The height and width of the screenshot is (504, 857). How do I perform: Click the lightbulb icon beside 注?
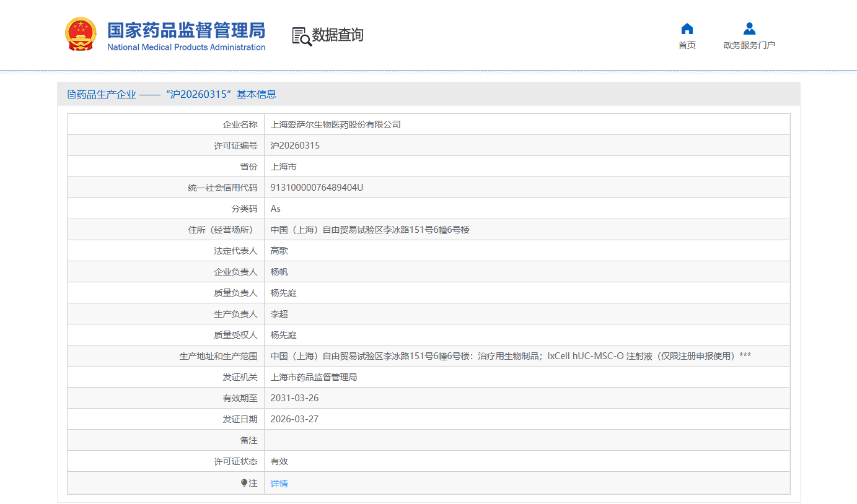(244, 483)
